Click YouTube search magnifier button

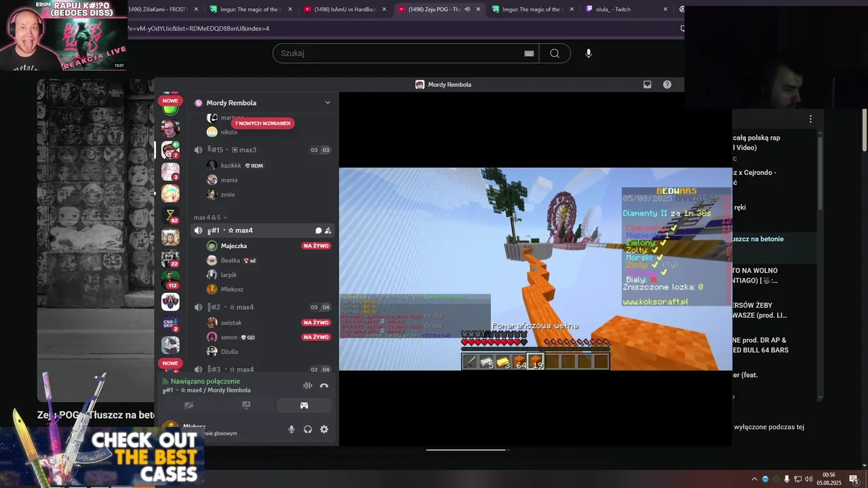pos(555,54)
